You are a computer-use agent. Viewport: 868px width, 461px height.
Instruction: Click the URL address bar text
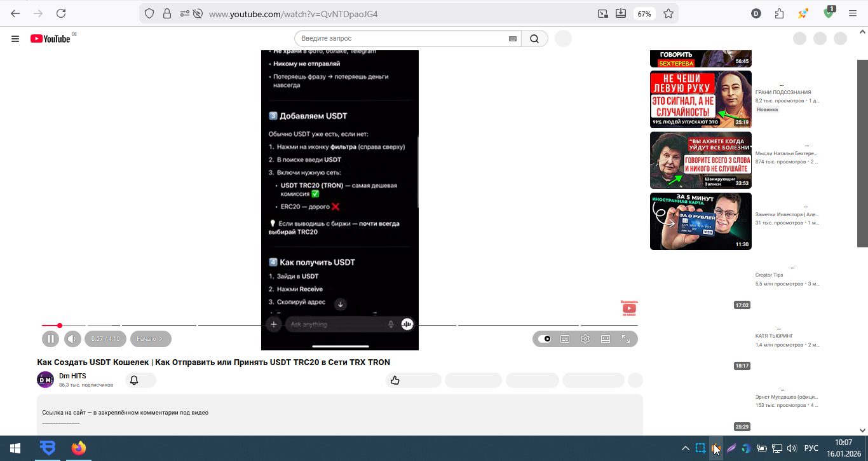294,13
